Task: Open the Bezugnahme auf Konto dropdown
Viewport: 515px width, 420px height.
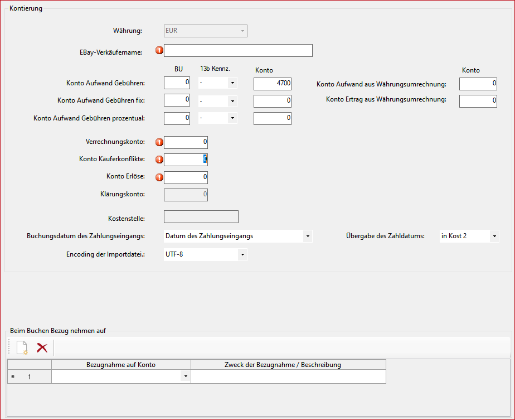Action: [x=185, y=377]
